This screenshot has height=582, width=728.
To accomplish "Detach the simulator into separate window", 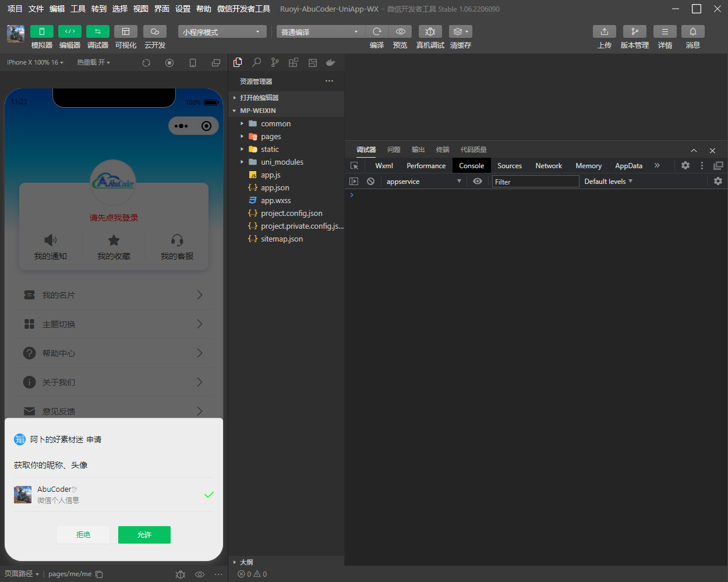I will 216,63.
